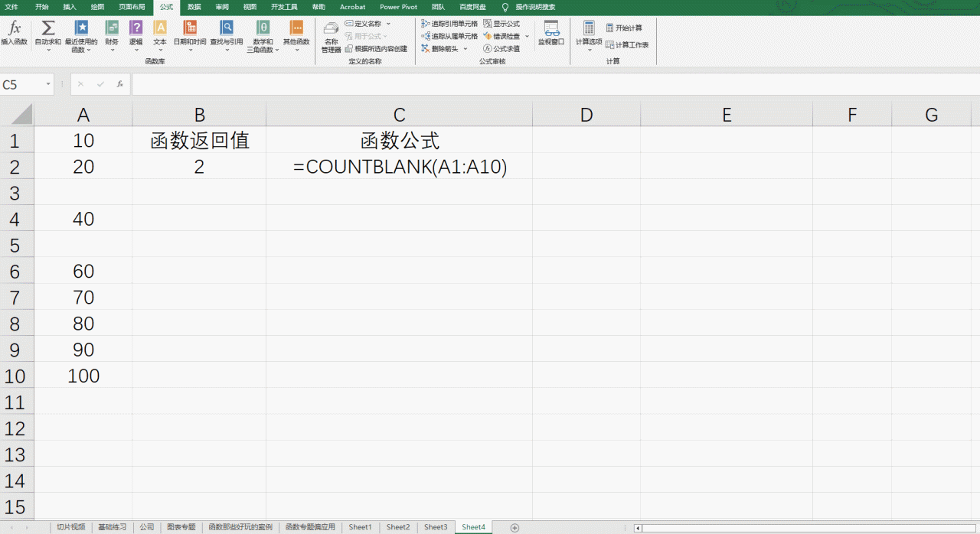This screenshot has height=534, width=980.
Task: Select column A header
Action: 83,115
